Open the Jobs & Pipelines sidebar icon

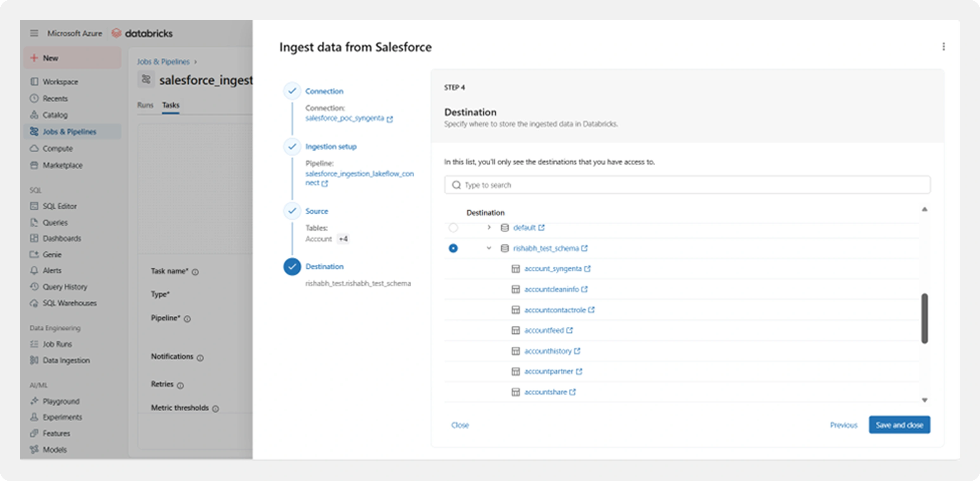point(34,132)
